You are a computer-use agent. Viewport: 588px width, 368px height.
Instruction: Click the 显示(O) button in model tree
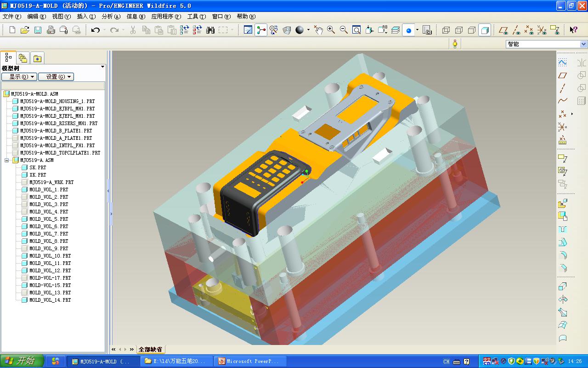point(19,77)
